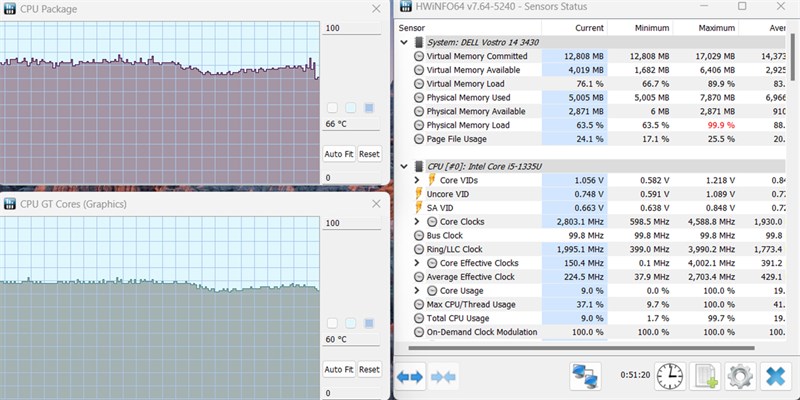Click the CPU GT Cores window app icon
This screenshot has height=400, width=800.
[x=10, y=204]
